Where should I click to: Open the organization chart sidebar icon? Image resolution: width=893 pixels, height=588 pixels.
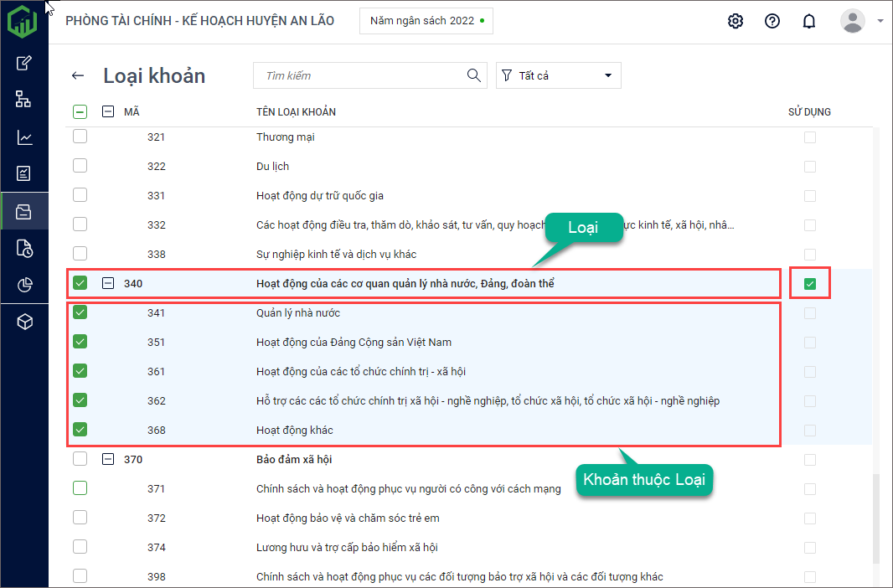[x=24, y=100]
